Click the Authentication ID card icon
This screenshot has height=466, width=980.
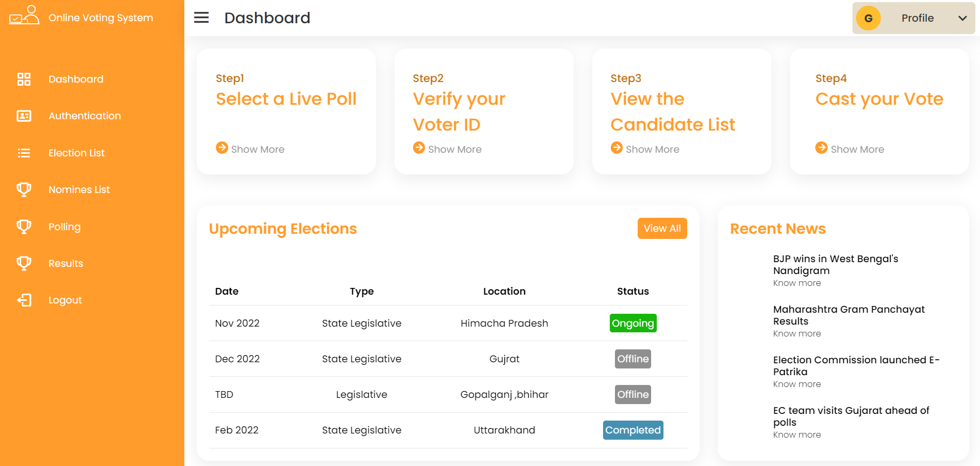[24, 116]
